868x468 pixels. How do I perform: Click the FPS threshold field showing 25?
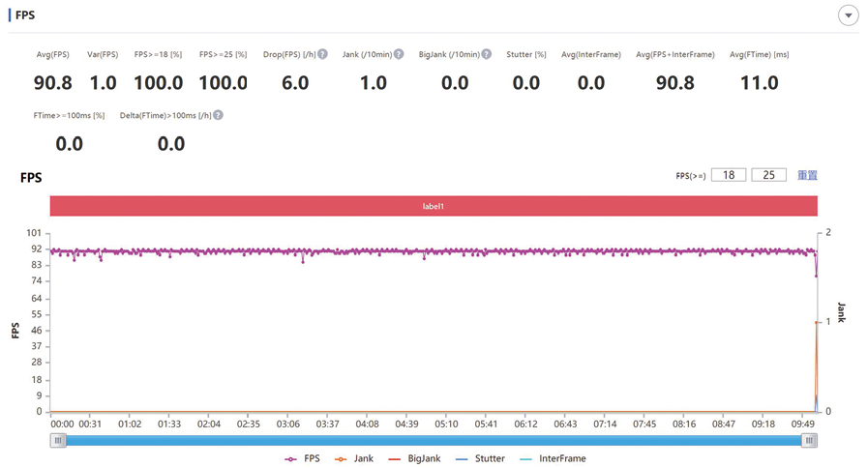point(769,175)
